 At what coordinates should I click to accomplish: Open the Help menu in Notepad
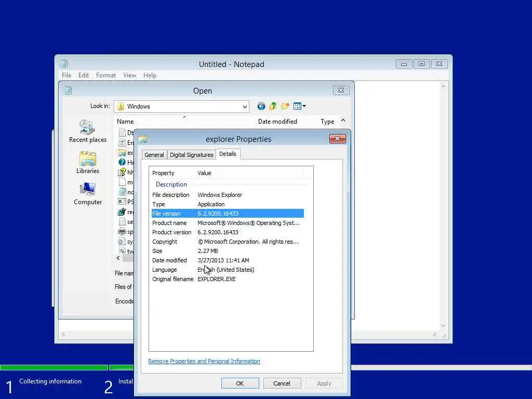coord(150,75)
